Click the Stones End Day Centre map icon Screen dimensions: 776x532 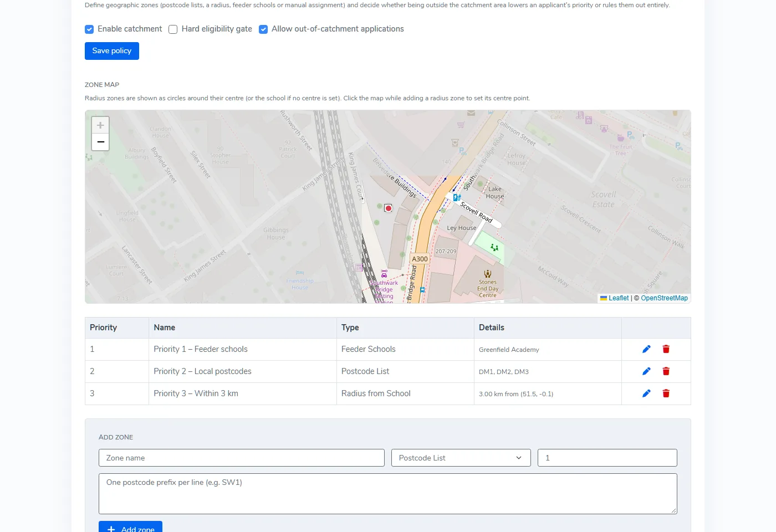coord(488,273)
